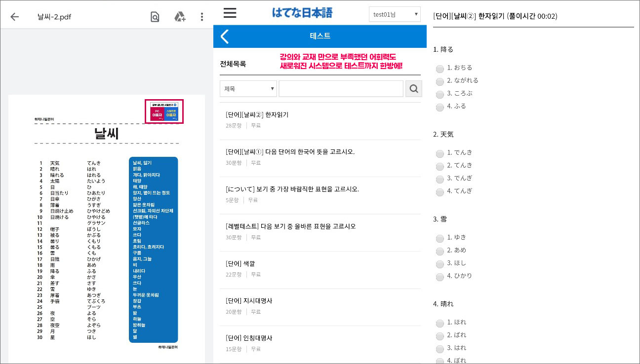The image size is (640, 364).
Task: Open the 제목 search filter dropdown
Action: tap(248, 89)
